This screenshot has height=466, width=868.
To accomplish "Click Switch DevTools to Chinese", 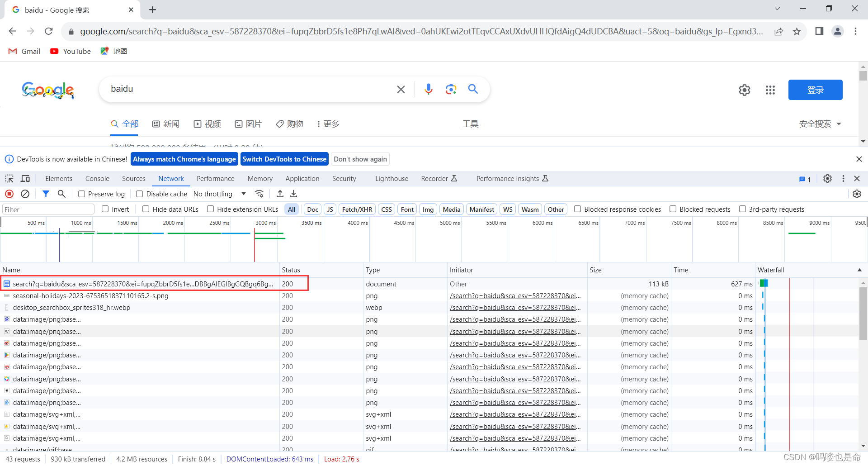I will [284, 159].
